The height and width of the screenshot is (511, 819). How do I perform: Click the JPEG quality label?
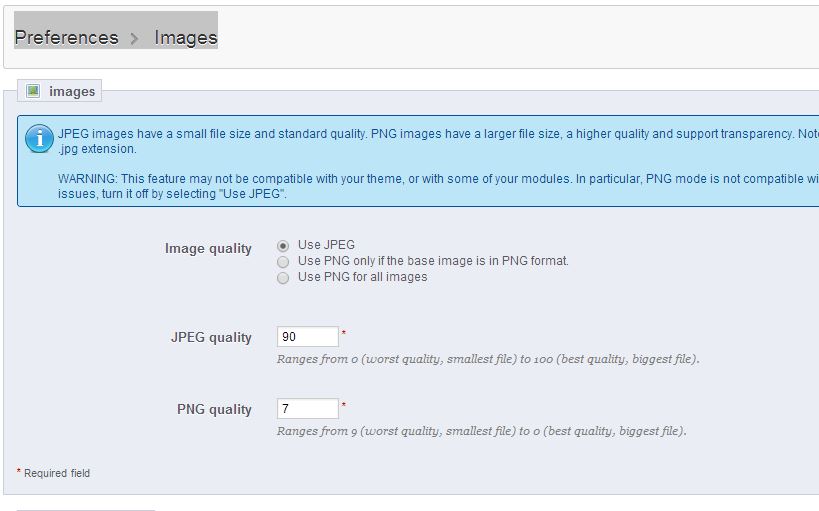[211, 337]
